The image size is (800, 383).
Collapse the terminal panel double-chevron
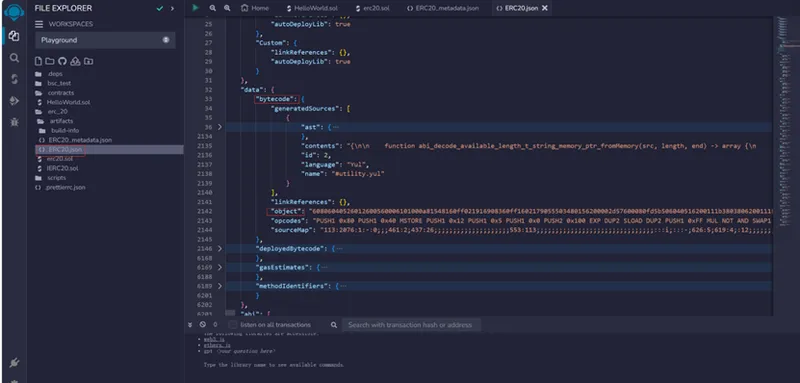coord(190,324)
